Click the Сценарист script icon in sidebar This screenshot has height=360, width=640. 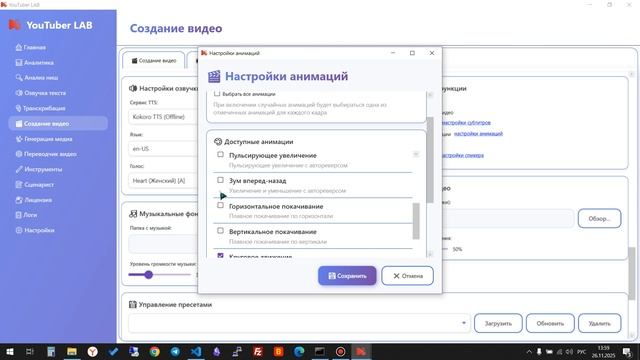(19, 184)
